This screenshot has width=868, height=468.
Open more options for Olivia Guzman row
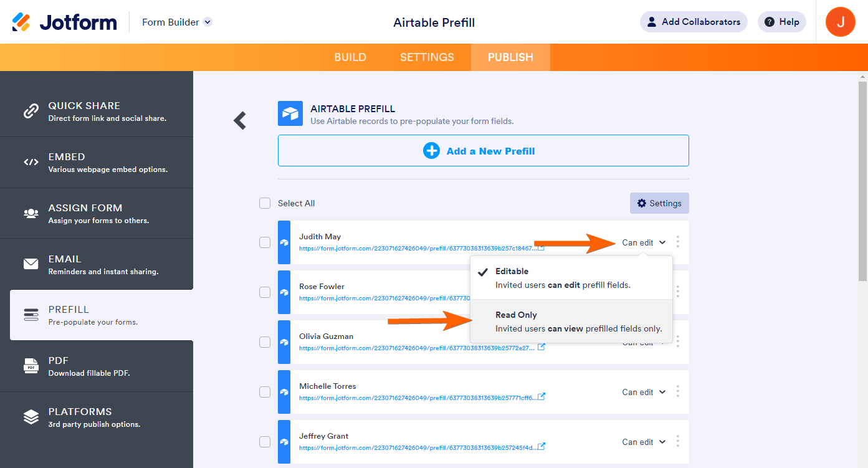coord(678,341)
